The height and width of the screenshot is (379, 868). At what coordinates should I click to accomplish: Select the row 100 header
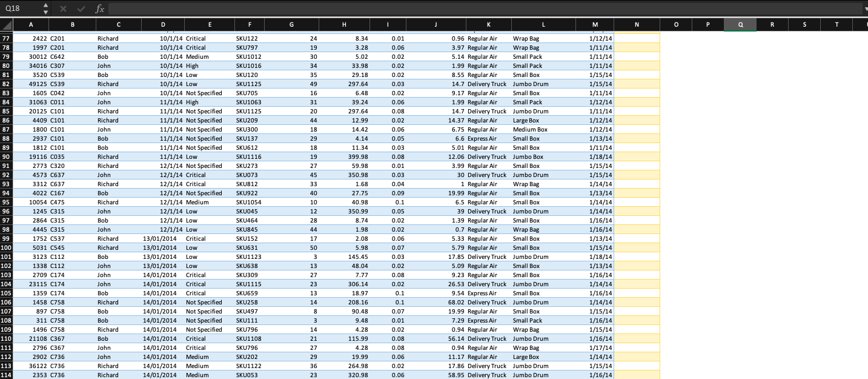tap(7, 247)
